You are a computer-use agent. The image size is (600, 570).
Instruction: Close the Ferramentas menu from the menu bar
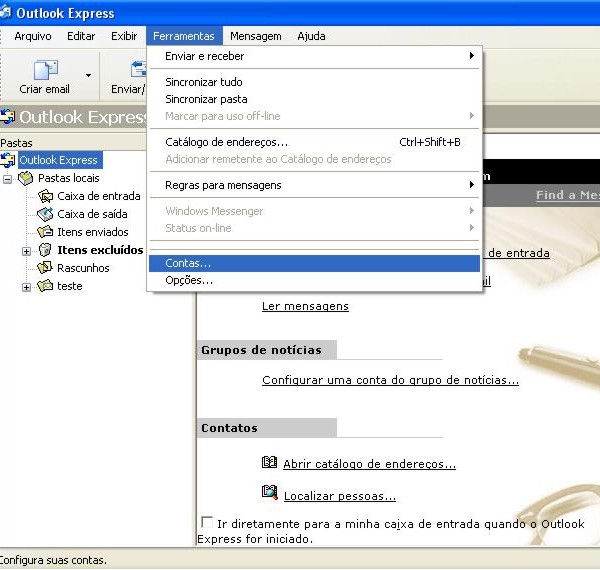pyautogui.click(x=184, y=36)
